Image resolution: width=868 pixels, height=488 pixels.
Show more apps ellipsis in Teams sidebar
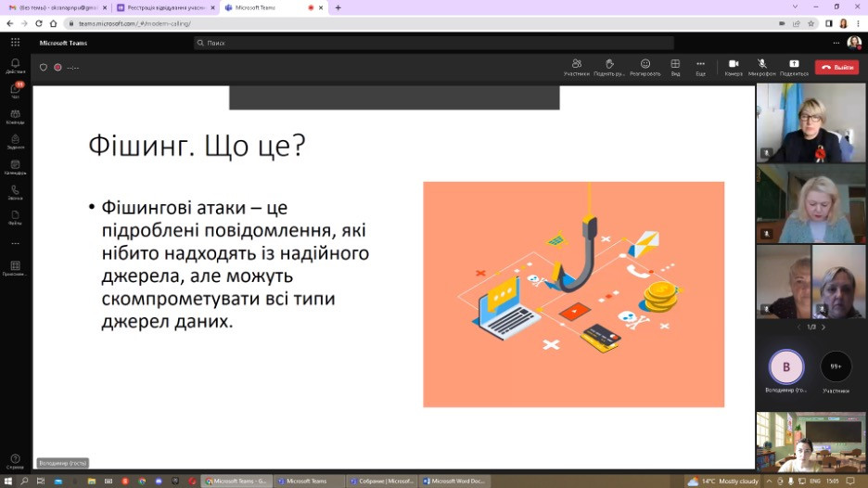click(x=15, y=243)
